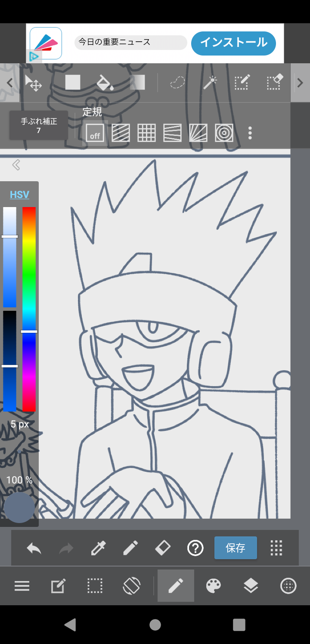This screenshot has height=644, width=310.
Task: Open the hamburger main menu
Action: click(22, 586)
